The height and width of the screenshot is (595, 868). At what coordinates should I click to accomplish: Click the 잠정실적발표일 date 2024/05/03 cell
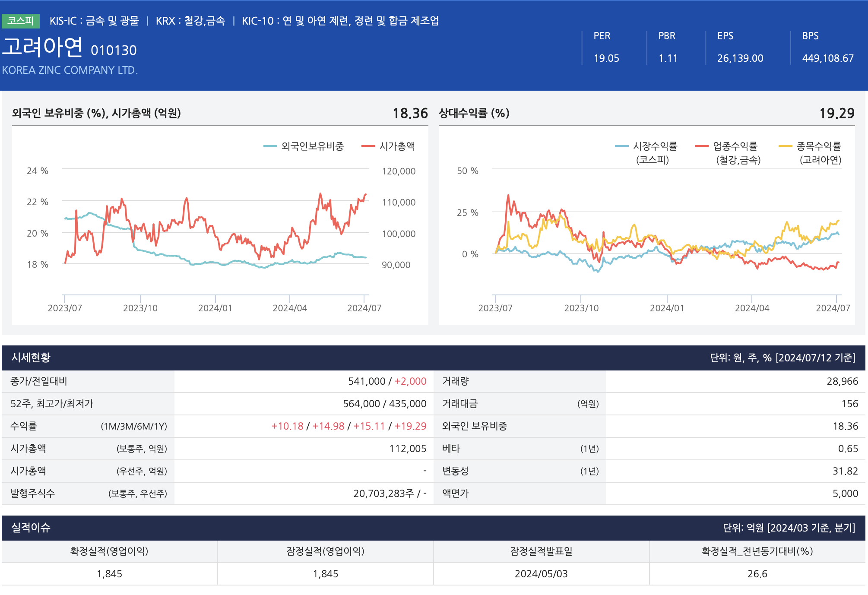[x=541, y=574]
